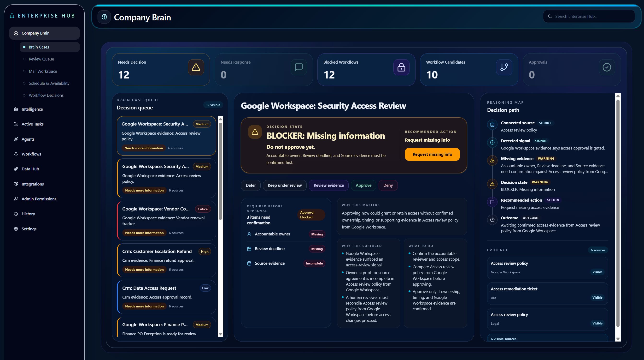Click the brain icon beside Company Brain title
Viewport: 644px width, 360px height.
(104, 17)
